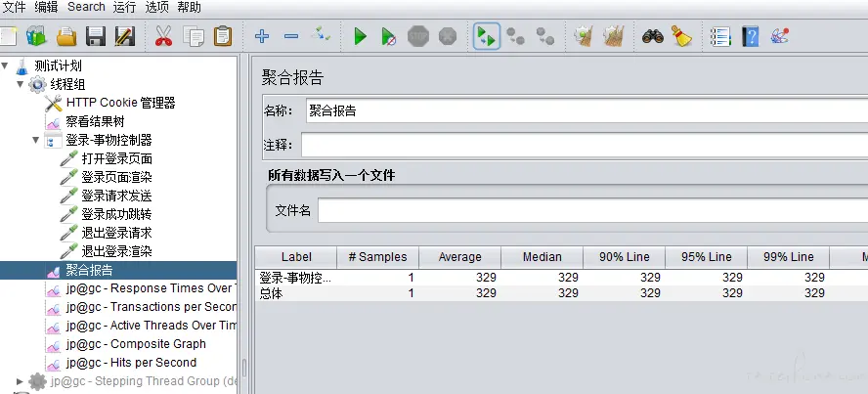Sort by the 90% Line column header
This screenshot has width=868, height=394.
coord(624,257)
